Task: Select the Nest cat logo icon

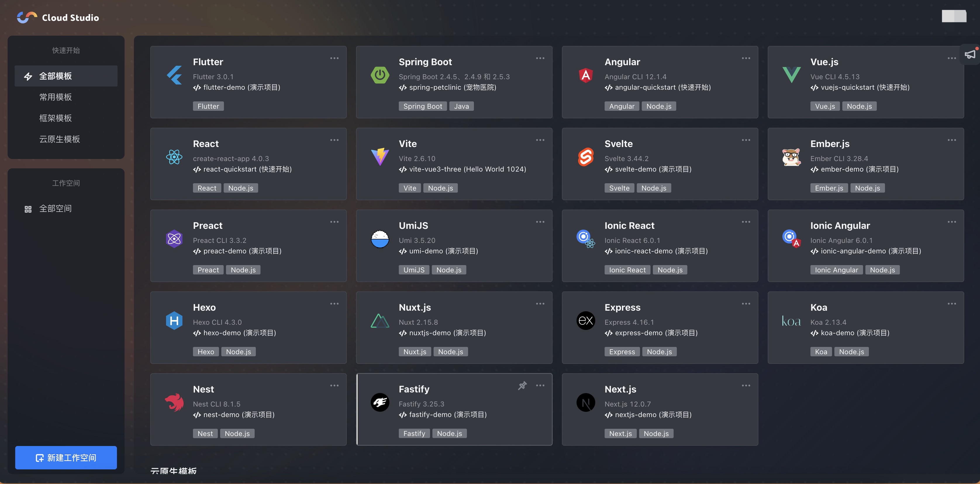Action: tap(174, 402)
